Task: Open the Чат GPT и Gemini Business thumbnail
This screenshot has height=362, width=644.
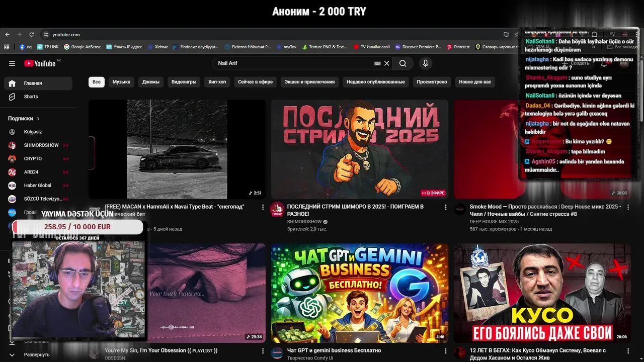Action: click(x=360, y=293)
